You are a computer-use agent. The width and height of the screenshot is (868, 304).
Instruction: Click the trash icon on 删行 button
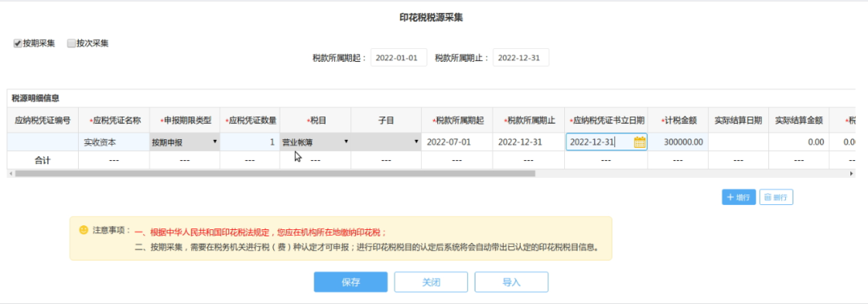768,197
